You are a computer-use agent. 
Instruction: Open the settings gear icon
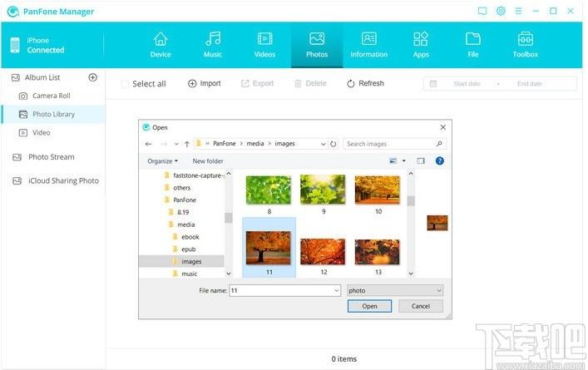(501, 11)
